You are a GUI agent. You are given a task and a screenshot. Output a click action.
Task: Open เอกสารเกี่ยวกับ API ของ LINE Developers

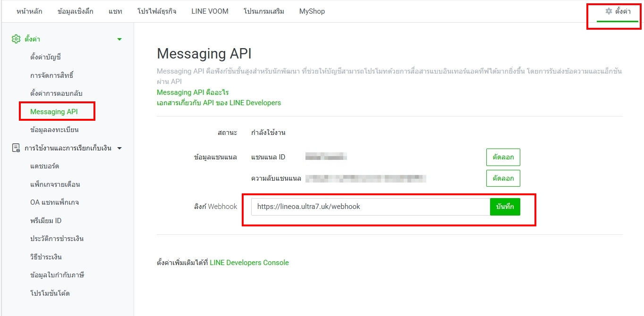(x=219, y=103)
